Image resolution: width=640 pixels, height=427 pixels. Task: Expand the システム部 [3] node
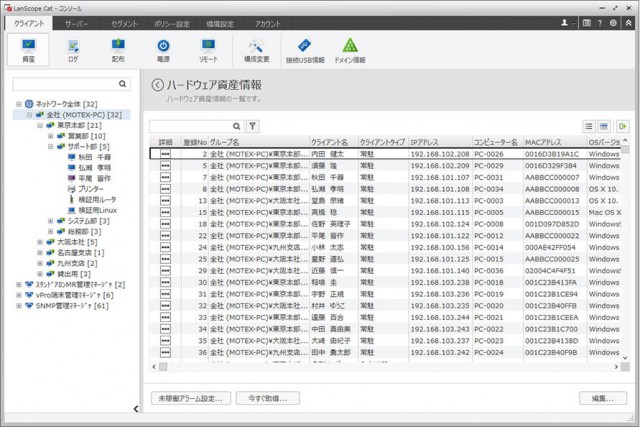tap(51, 221)
